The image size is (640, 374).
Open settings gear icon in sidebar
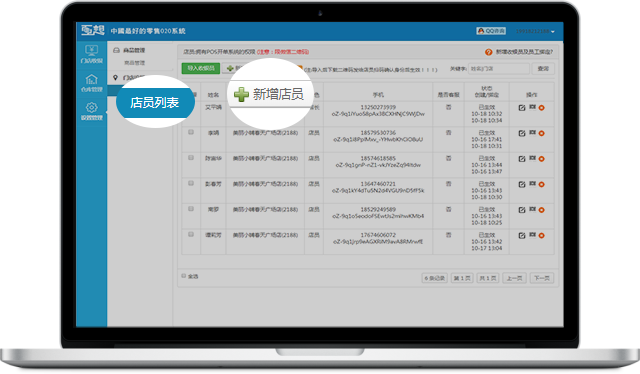click(91, 111)
